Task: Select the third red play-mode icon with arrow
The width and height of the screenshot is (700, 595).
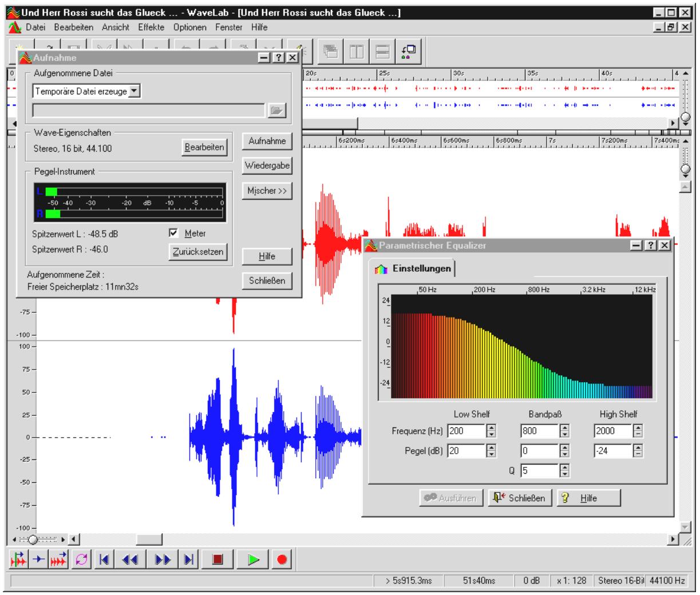Action: point(59,559)
